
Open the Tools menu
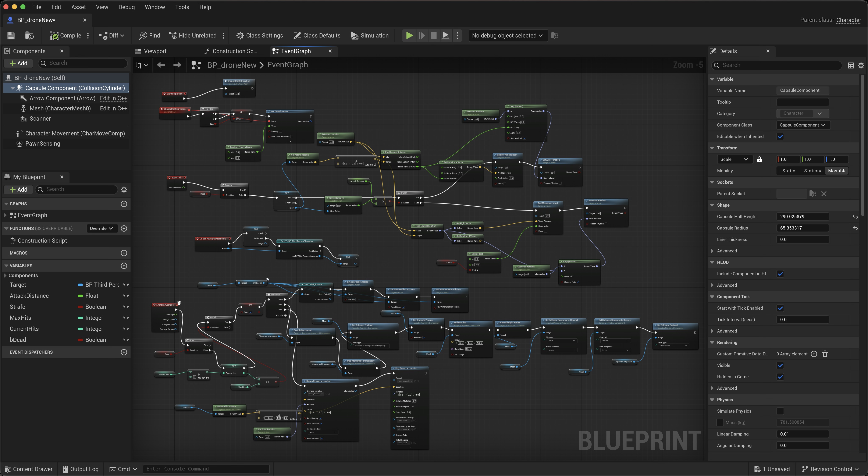click(182, 7)
